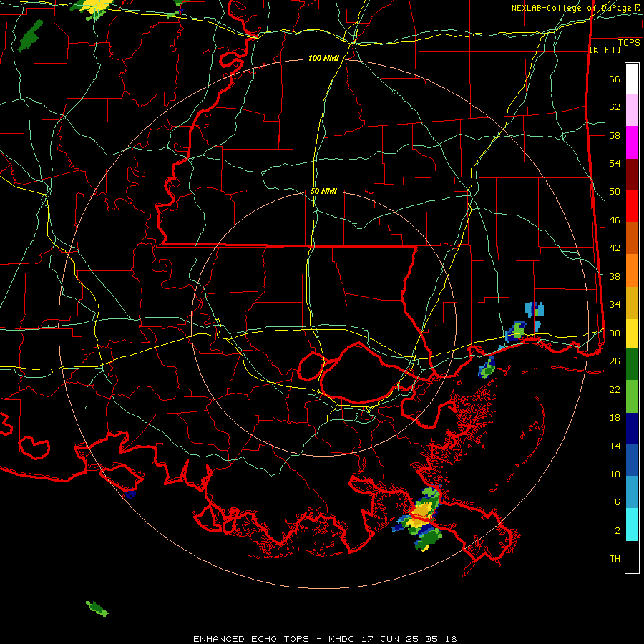The width and height of the screenshot is (644, 644).
Task: Click the medium blue legend swatch
Action: [x=632, y=460]
